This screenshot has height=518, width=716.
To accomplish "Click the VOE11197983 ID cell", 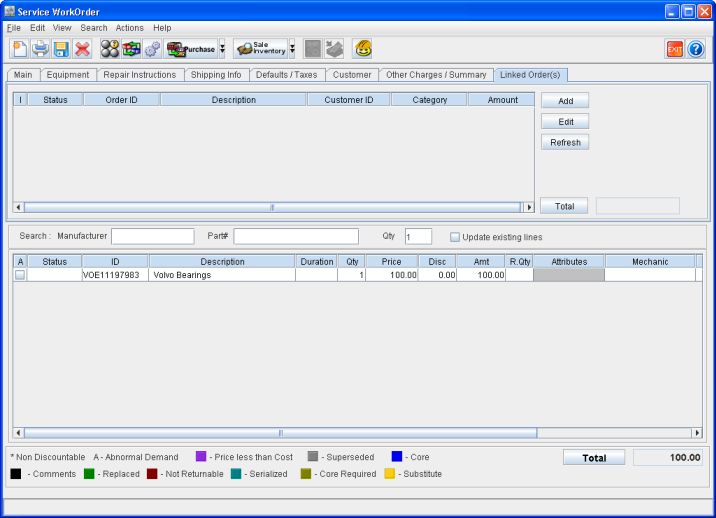I will (x=115, y=275).
